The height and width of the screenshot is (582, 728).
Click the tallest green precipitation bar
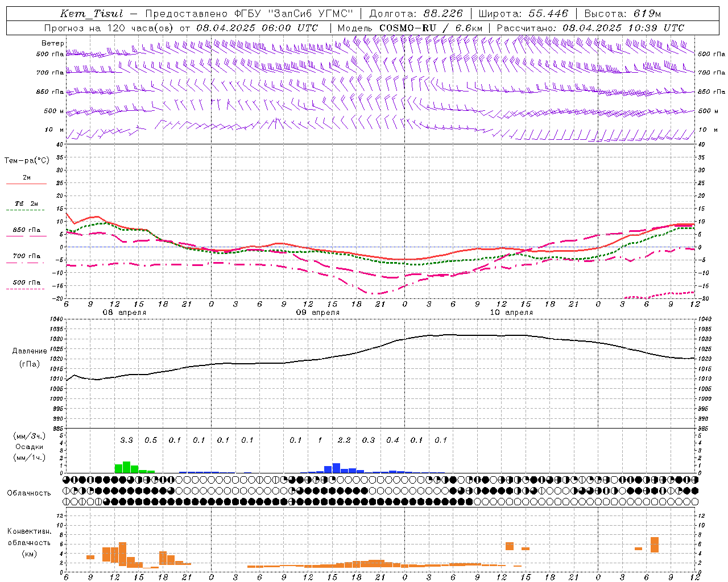click(126, 467)
